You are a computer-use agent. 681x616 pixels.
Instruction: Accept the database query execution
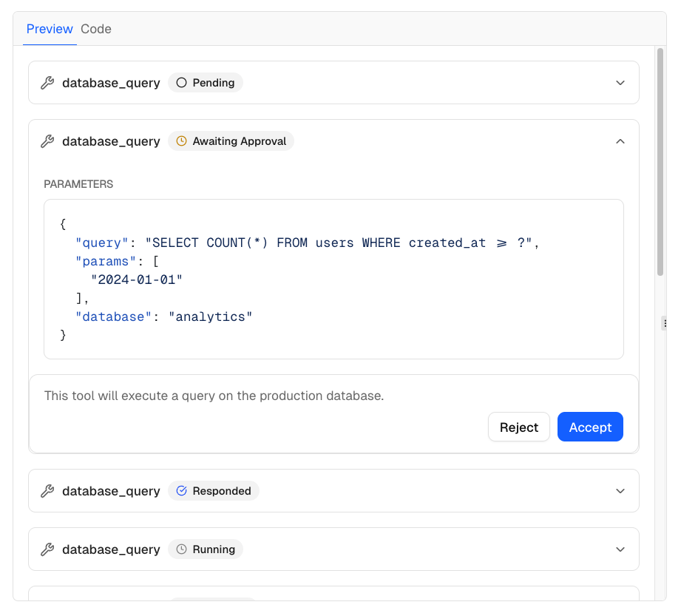590,427
